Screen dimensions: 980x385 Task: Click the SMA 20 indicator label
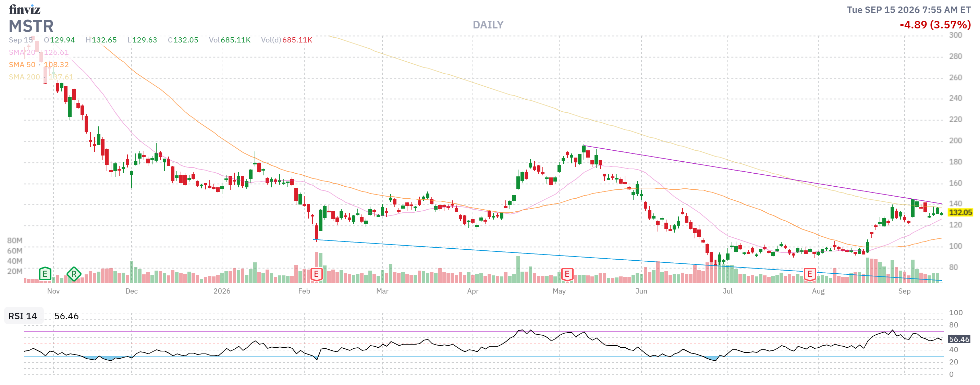pos(22,52)
